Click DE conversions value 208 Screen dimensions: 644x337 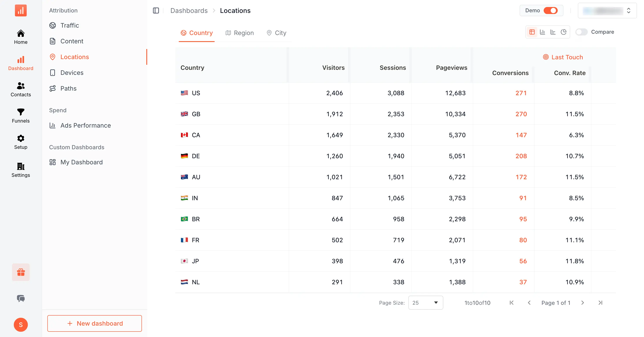(521, 156)
